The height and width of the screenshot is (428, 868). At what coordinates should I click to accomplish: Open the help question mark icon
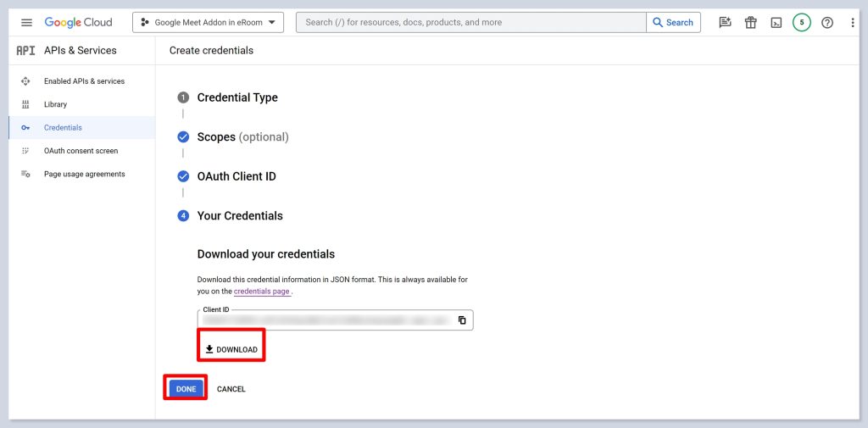[x=827, y=23]
